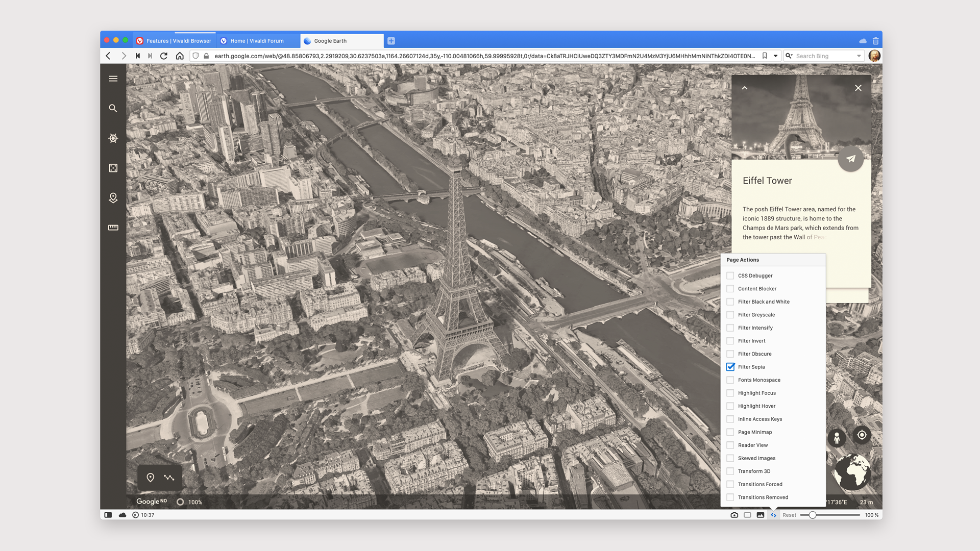Viewport: 980px width, 551px height.
Task: Reload the current page
Action: pos(164,56)
